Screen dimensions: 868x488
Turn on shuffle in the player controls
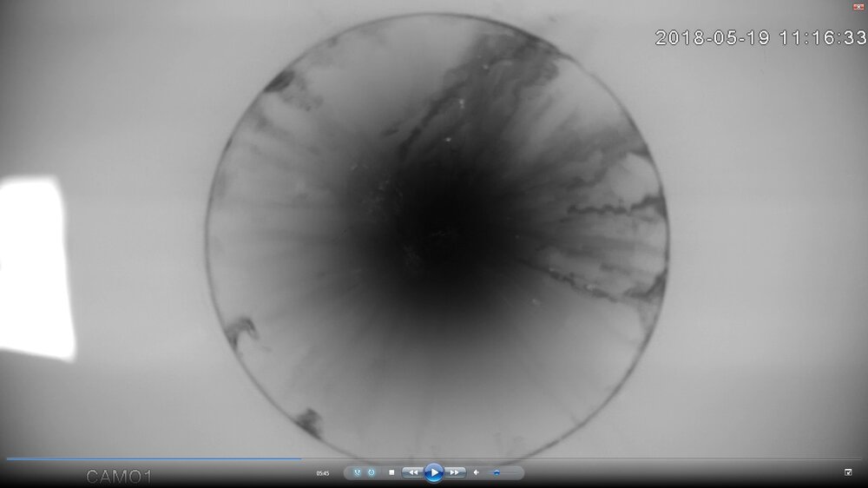(x=358, y=472)
